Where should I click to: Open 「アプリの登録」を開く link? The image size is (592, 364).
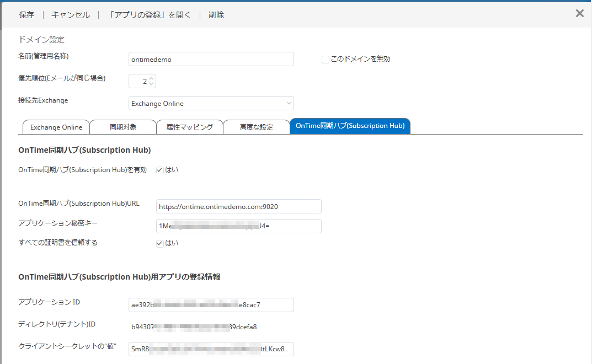pos(149,15)
